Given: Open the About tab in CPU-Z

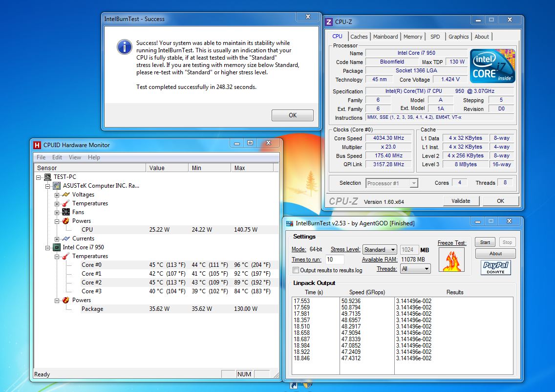Looking at the screenshot, I should pos(482,37).
